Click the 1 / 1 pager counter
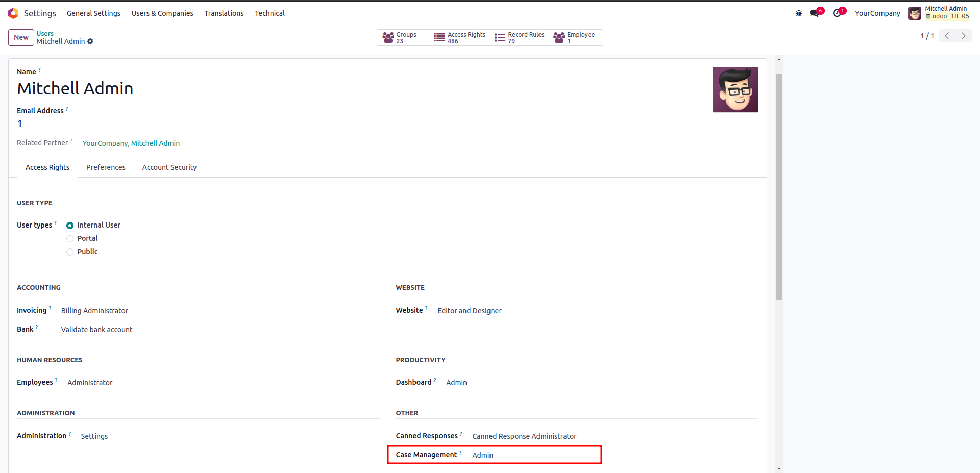980x473 pixels. pos(927,36)
